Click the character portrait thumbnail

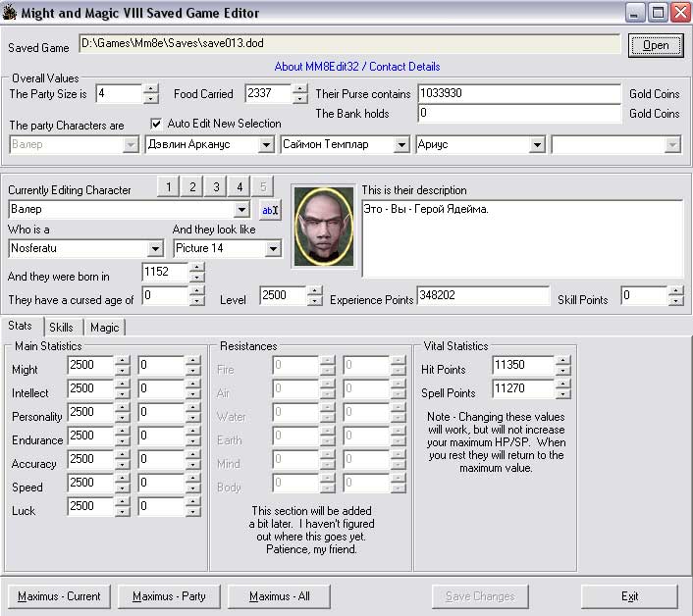pyautogui.click(x=324, y=226)
